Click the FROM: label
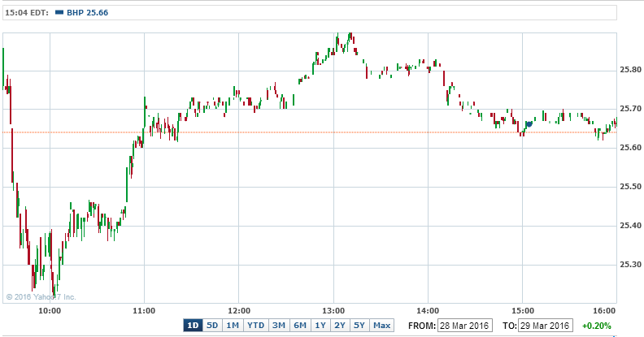The height and width of the screenshot is (337, 644). pos(422,326)
